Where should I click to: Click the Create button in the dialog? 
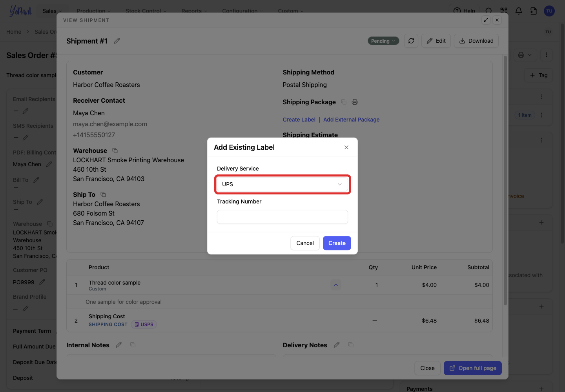[x=337, y=243]
